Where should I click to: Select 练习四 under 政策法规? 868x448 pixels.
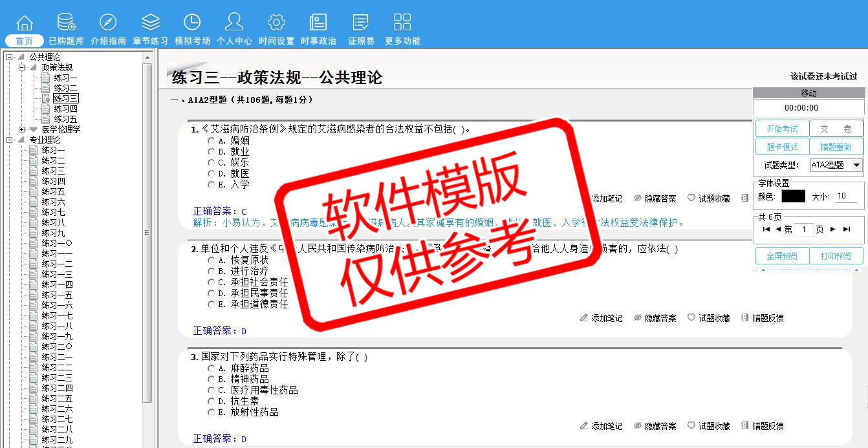pos(65,109)
